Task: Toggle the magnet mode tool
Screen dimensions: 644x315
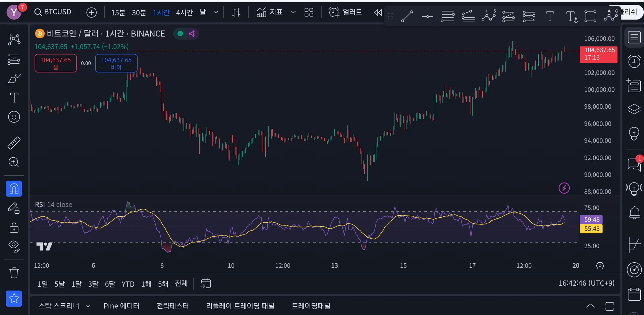Action: click(14, 189)
